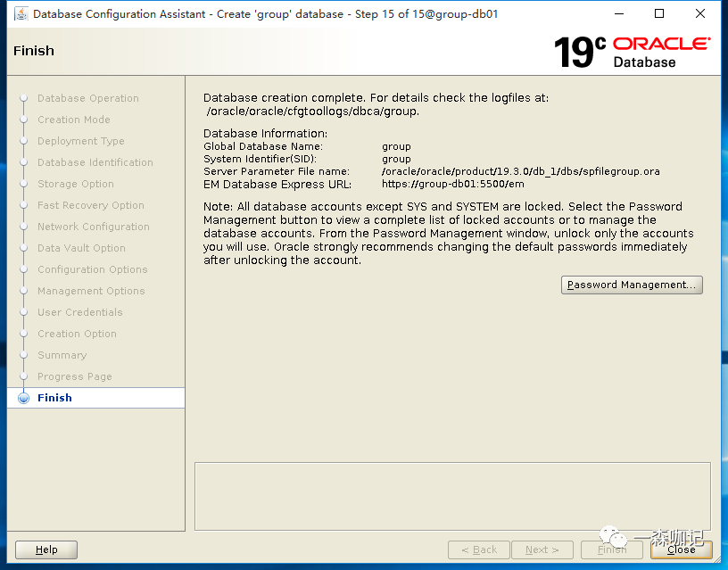Select the User Credentials step

pyautogui.click(x=80, y=312)
